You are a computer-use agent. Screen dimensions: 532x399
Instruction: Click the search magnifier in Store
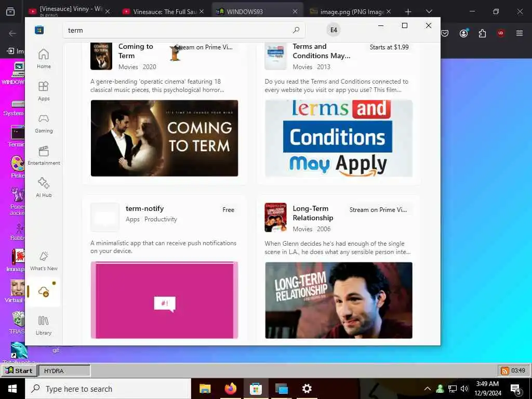296,30
